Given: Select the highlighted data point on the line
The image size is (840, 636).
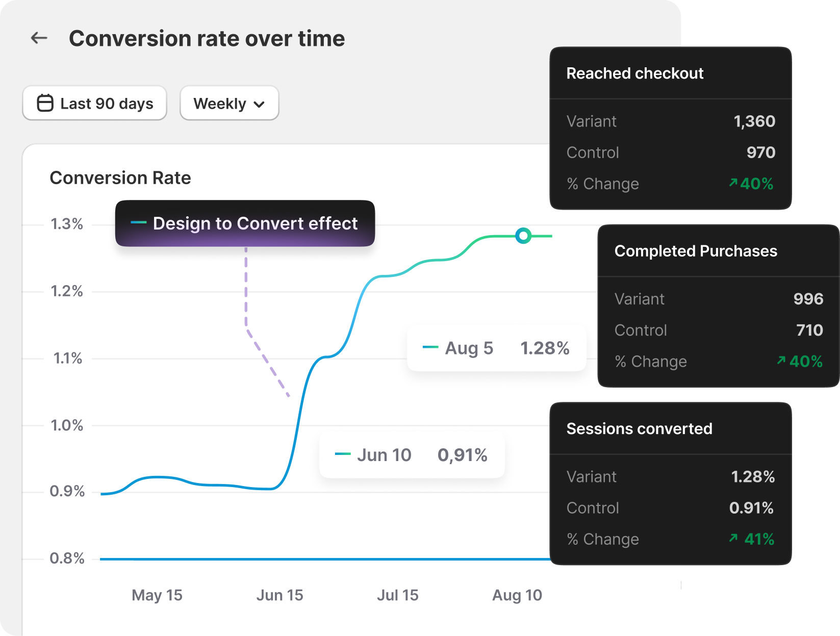Looking at the screenshot, I should [523, 236].
